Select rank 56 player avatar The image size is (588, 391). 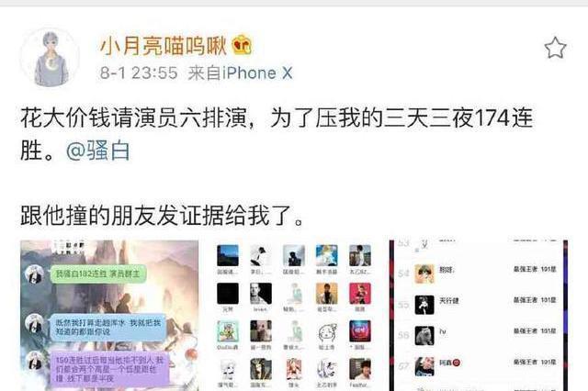click(x=424, y=335)
